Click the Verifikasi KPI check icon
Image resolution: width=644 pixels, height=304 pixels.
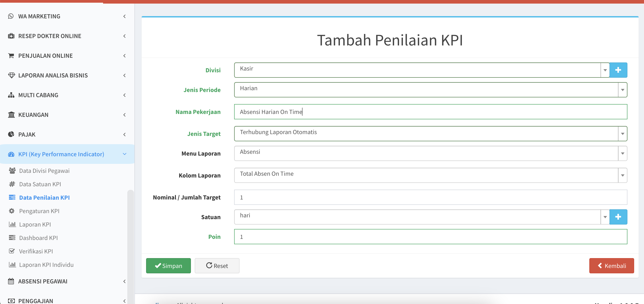[x=12, y=251]
